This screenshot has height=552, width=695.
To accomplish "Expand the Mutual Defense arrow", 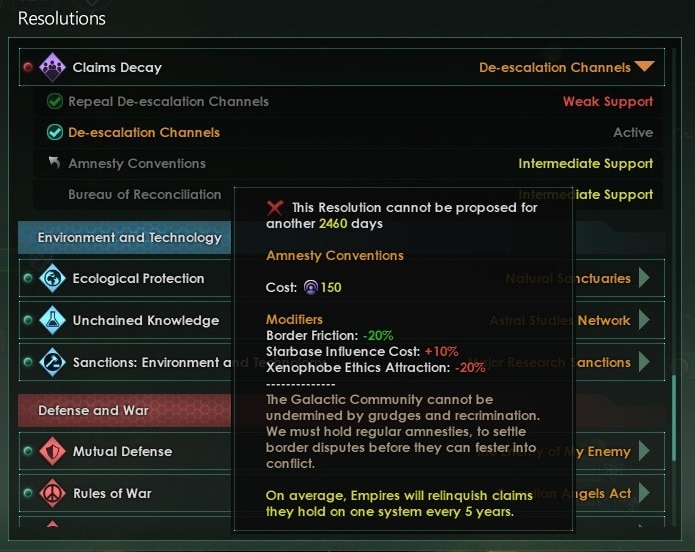I will tap(645, 452).
